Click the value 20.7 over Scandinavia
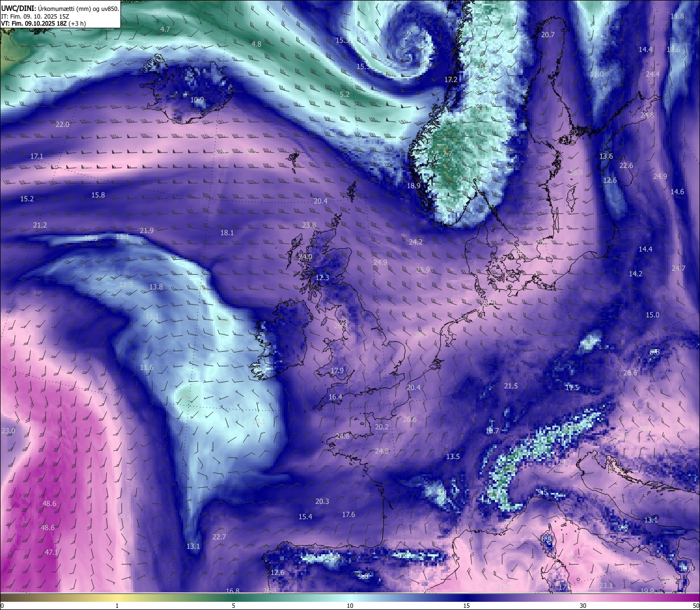Image resolution: width=700 pixels, height=610 pixels. point(547,34)
